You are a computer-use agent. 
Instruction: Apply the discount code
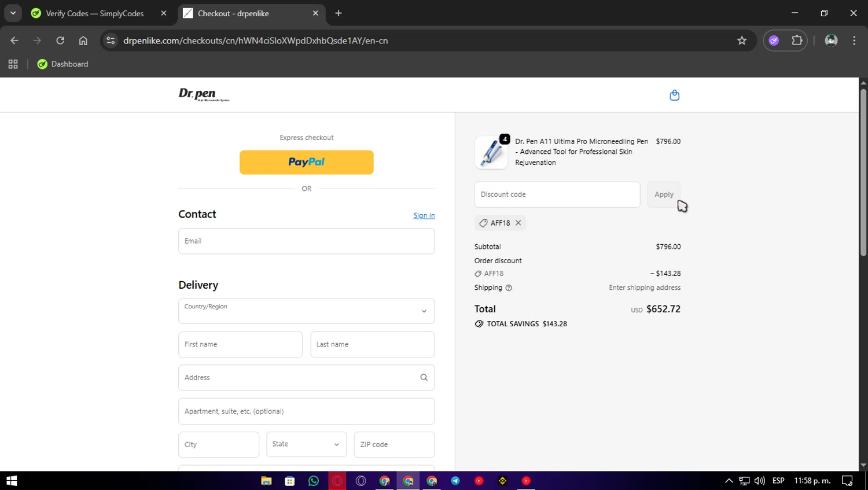point(664,194)
